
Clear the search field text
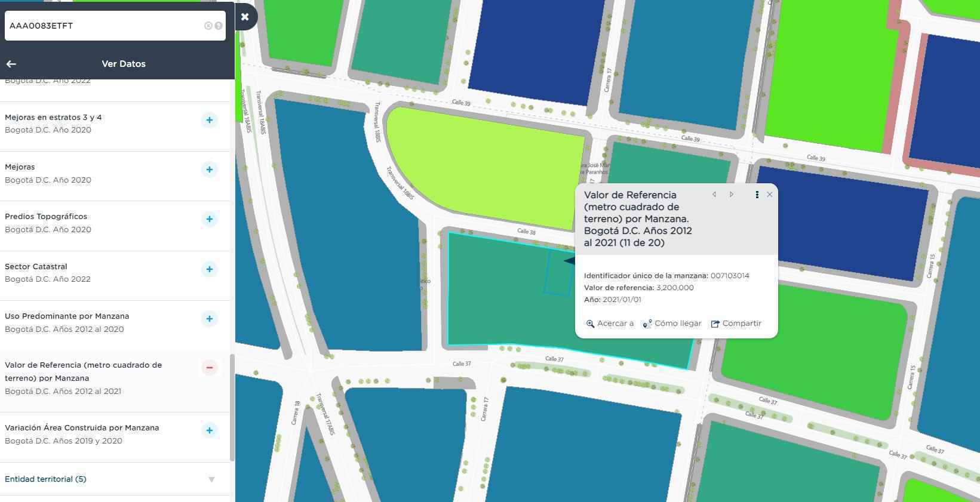point(208,26)
